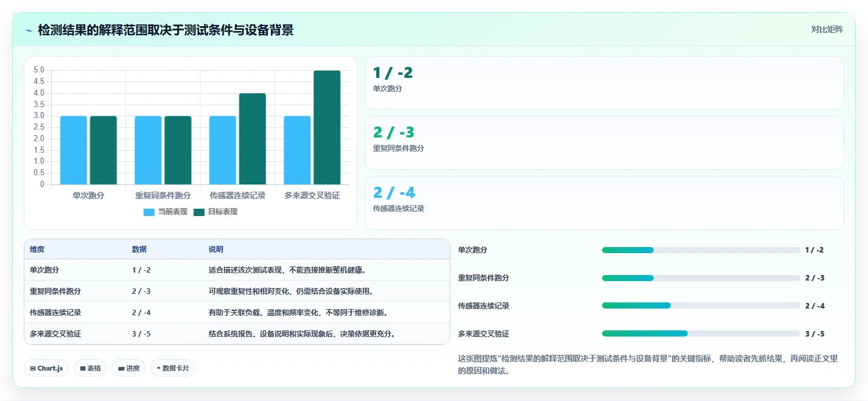868x401 pixels.
Task: Click the 5.0 y-axis value
Action: (39, 70)
